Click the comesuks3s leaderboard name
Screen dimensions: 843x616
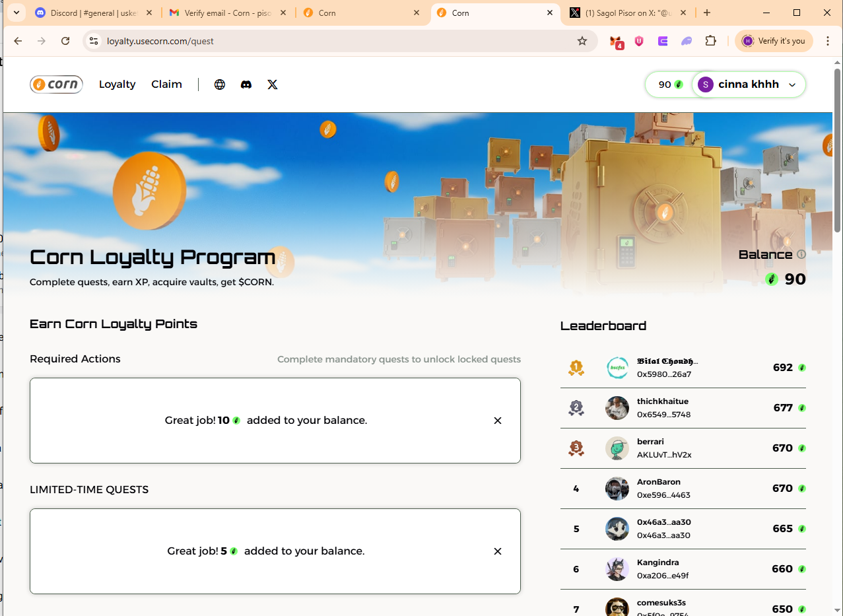click(x=661, y=603)
